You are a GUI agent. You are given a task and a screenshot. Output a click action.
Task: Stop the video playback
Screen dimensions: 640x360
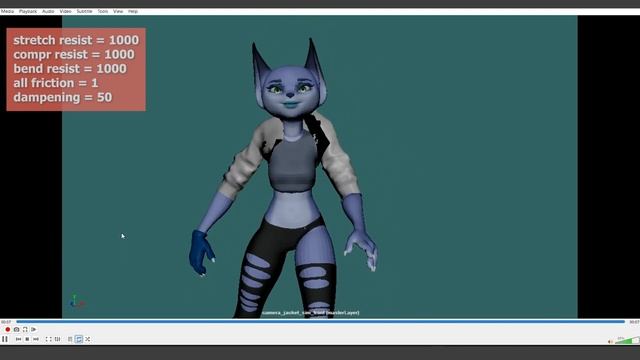(x=27, y=339)
